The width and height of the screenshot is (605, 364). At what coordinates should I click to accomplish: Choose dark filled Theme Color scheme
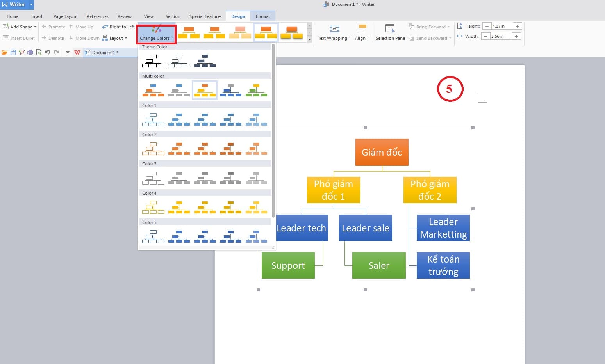(x=205, y=61)
